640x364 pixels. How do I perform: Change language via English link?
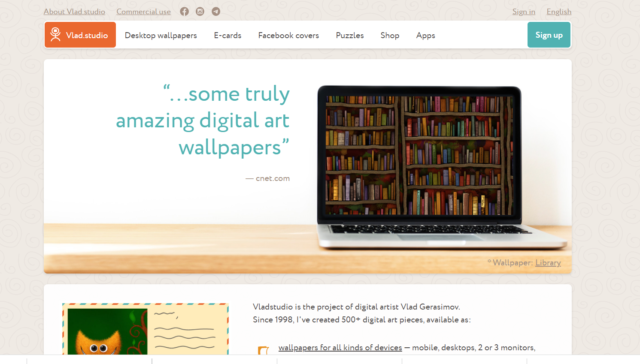pyautogui.click(x=559, y=12)
